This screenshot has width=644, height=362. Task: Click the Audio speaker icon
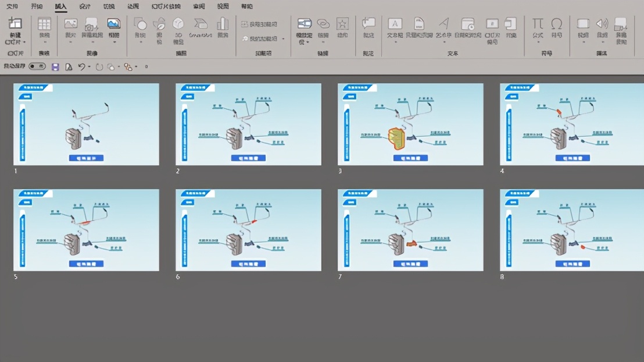point(602,23)
